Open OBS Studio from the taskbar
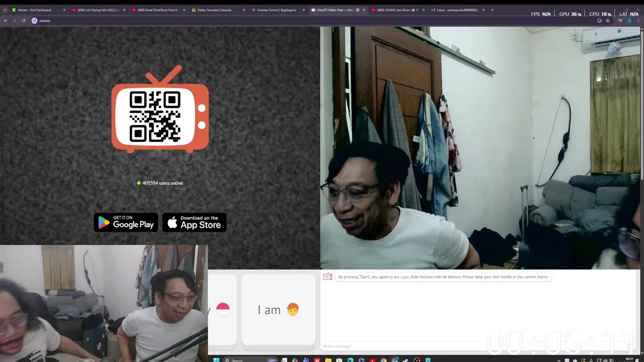 (x=417, y=360)
